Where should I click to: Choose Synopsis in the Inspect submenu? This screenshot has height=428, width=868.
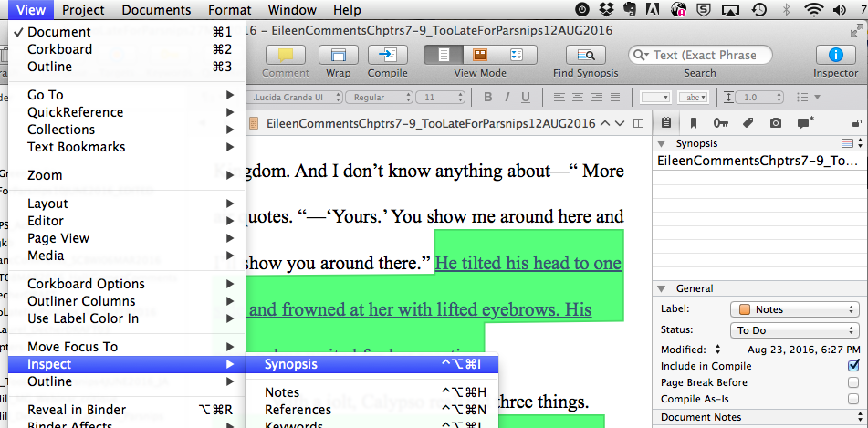pos(372,364)
